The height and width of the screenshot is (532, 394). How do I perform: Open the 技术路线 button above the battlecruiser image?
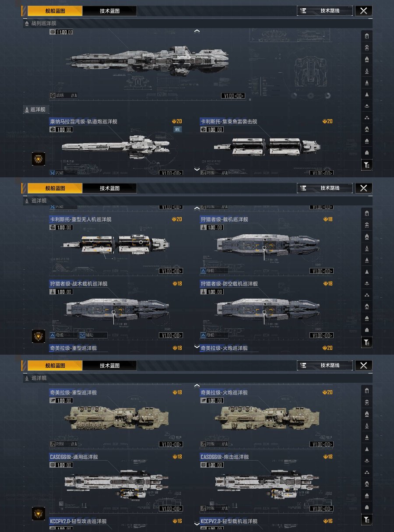(x=324, y=11)
